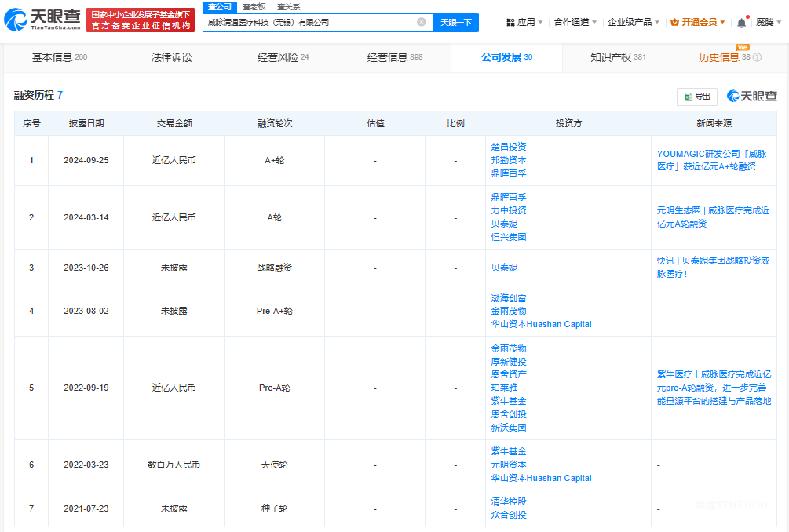The image size is (789, 532).
Task: Click the 种子轮 round cell
Action: pyautogui.click(x=274, y=508)
